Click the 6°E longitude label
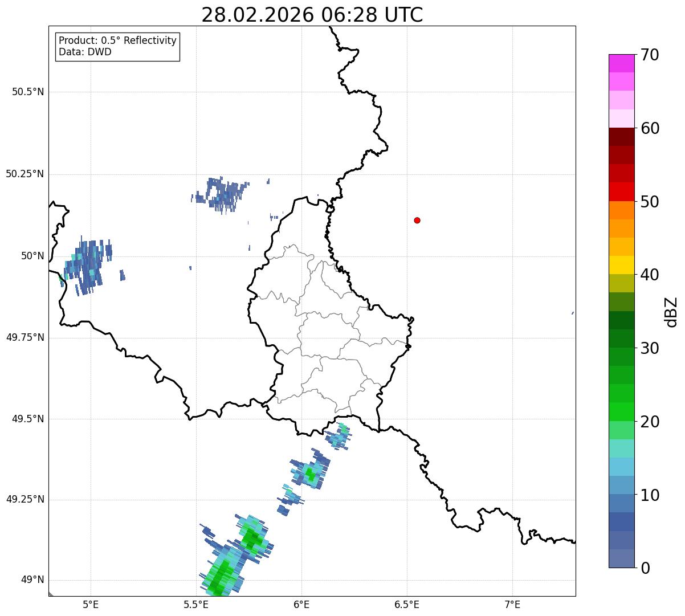685x616 pixels. (x=301, y=604)
